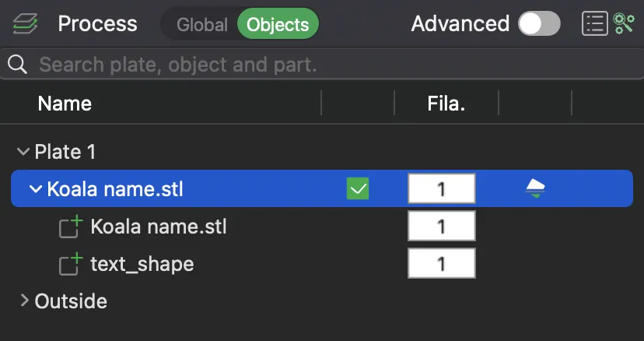
Task: Click filament number for top Koala name.stl
Action: click(x=442, y=189)
